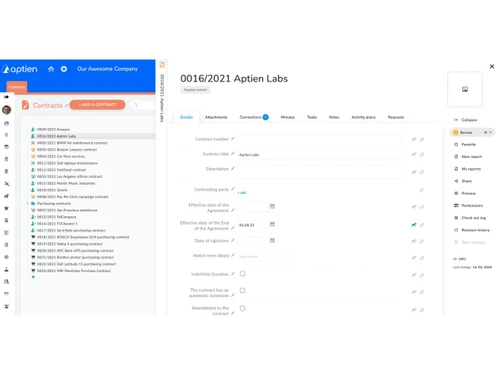Screen dimensions: 500x375
Task: Clear the Review status with X
Action: pos(485,132)
